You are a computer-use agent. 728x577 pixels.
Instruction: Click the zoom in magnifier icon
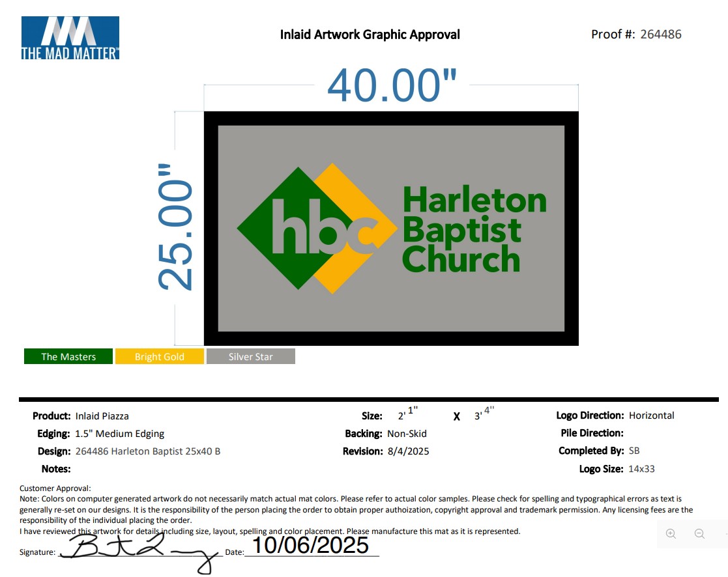(x=671, y=534)
